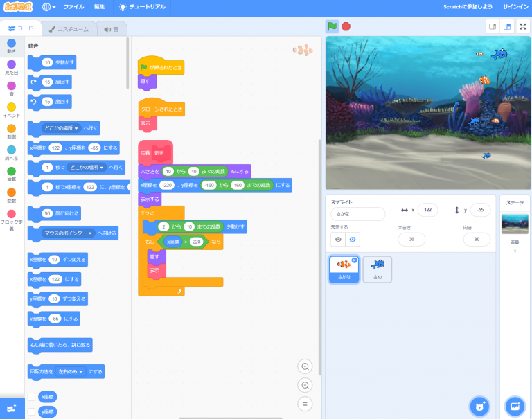
Task: Click the 90 度に向ける block
Action: pos(54,213)
